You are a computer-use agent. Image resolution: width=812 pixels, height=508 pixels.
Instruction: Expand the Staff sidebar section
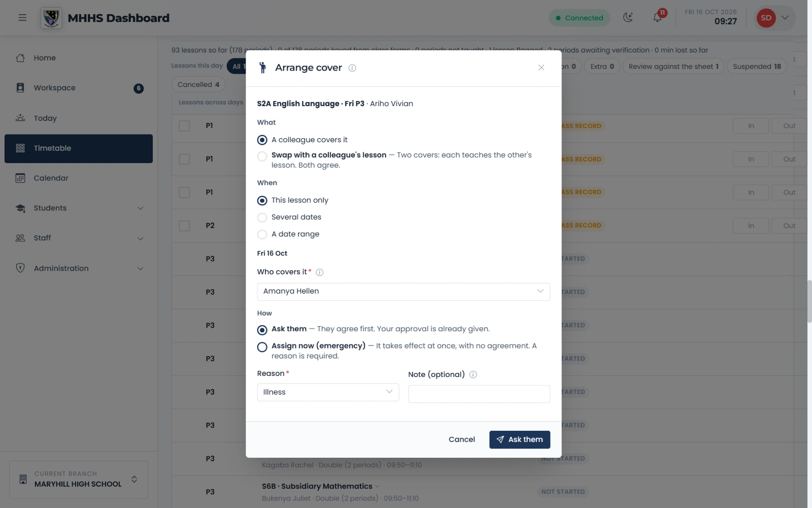141,238
